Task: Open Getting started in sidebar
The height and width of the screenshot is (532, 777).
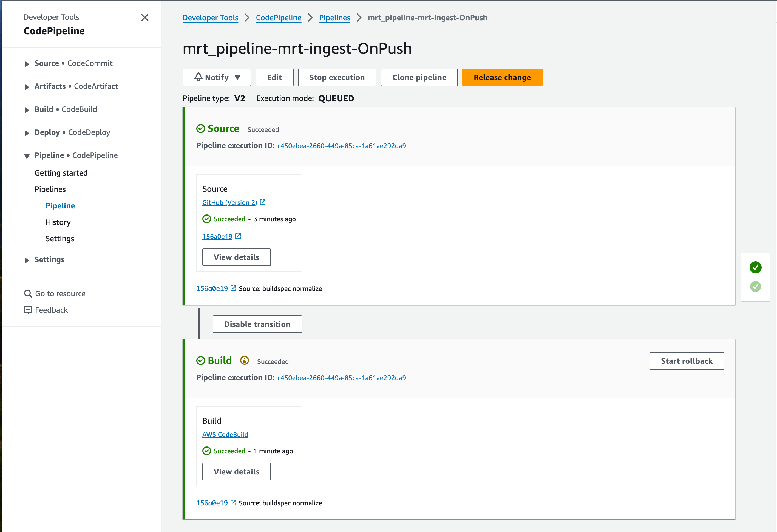Action: (61, 173)
